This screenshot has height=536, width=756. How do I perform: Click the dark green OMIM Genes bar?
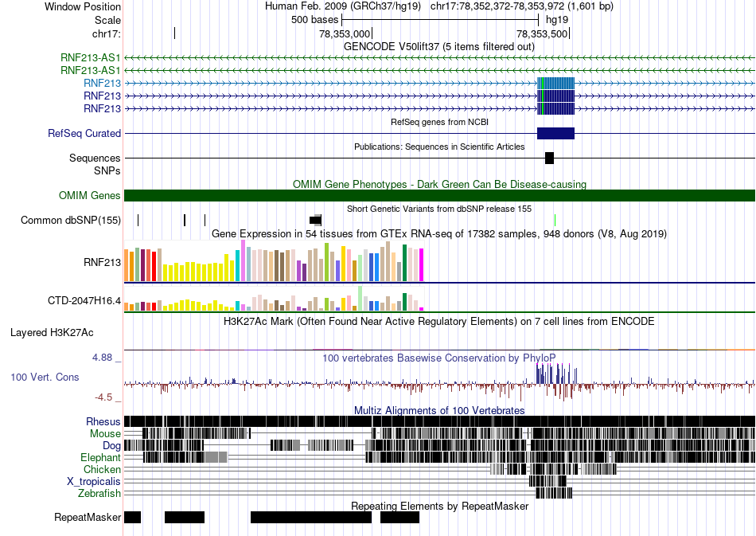(x=439, y=195)
